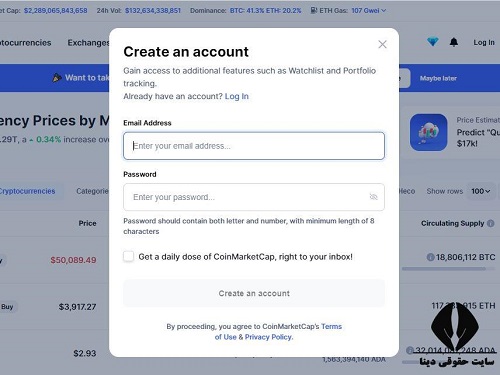Open the notifications bell icon

pos(454,42)
